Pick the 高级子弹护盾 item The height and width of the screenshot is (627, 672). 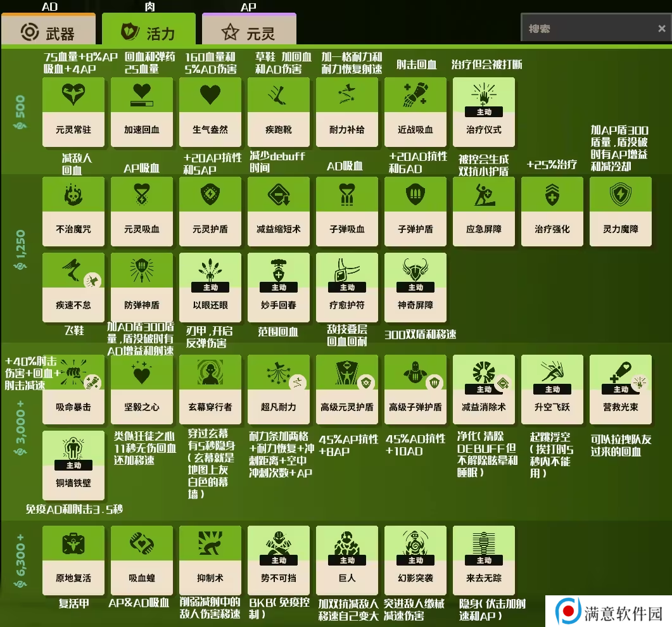pos(415,389)
